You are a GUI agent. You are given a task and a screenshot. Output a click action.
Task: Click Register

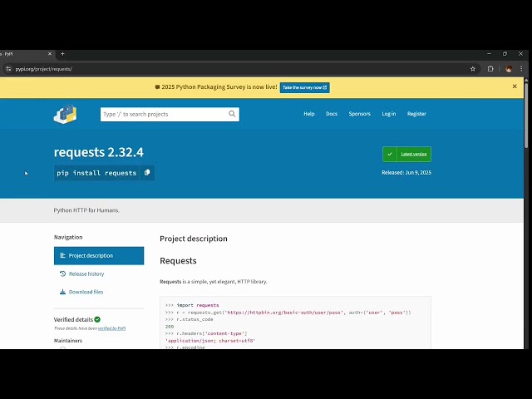416,114
